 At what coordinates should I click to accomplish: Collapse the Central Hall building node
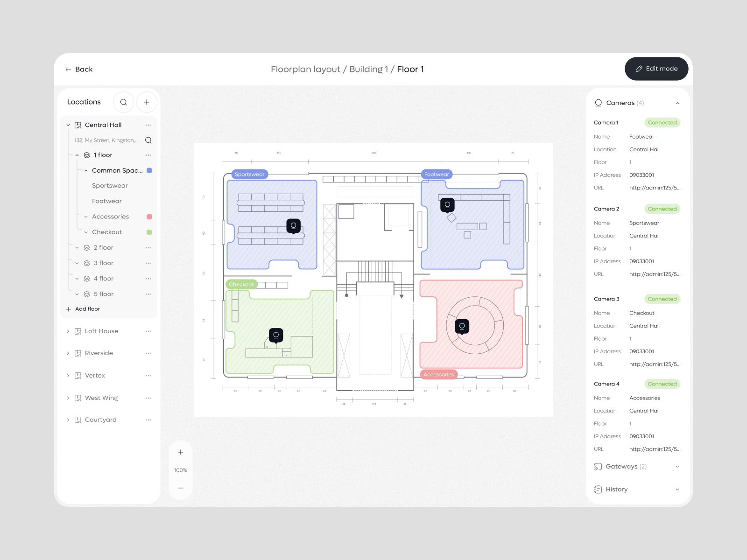coord(68,125)
